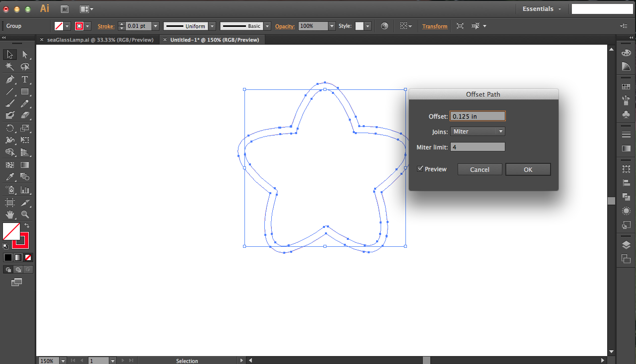This screenshot has width=636, height=364.
Task: Select the Gradient tool in toolbox
Action: tap(25, 165)
